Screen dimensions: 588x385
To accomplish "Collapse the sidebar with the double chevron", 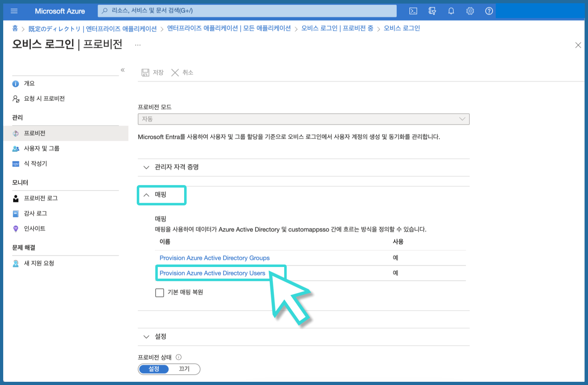I will (123, 70).
